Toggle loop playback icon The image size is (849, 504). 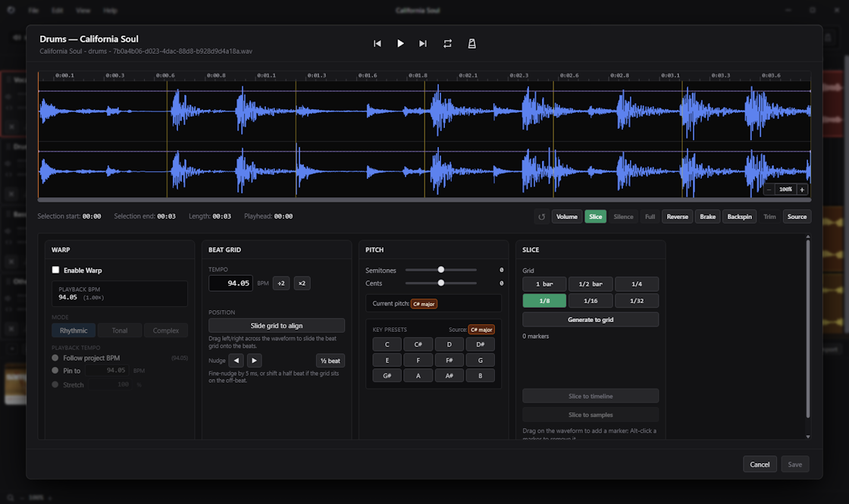coord(447,43)
